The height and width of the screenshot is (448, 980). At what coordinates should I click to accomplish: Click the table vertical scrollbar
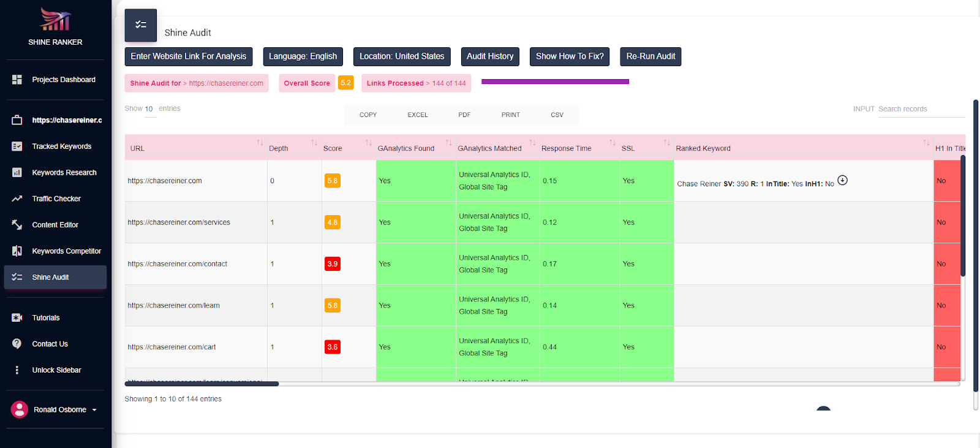tap(963, 216)
